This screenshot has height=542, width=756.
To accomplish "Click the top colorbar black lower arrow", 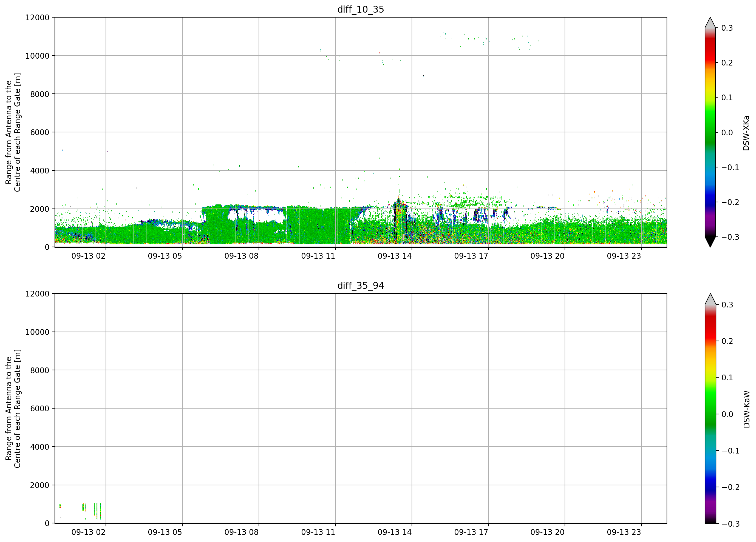I will pos(710,242).
